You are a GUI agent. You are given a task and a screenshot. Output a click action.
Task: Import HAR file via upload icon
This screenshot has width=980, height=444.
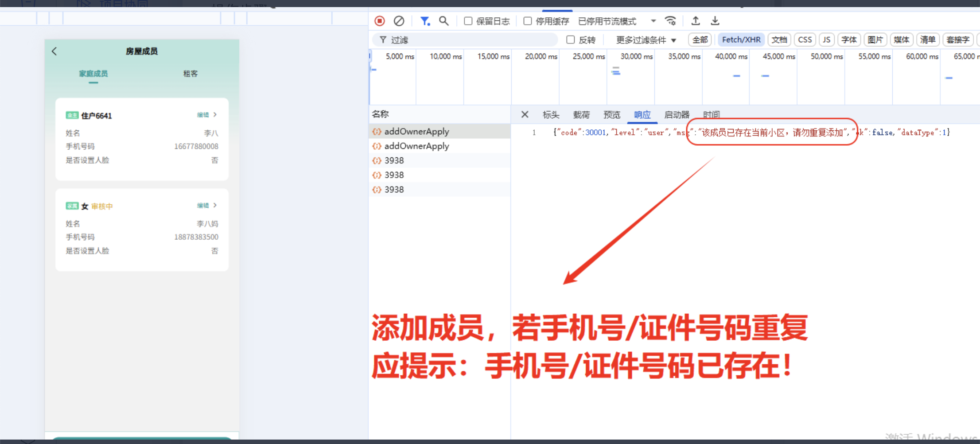coord(695,21)
